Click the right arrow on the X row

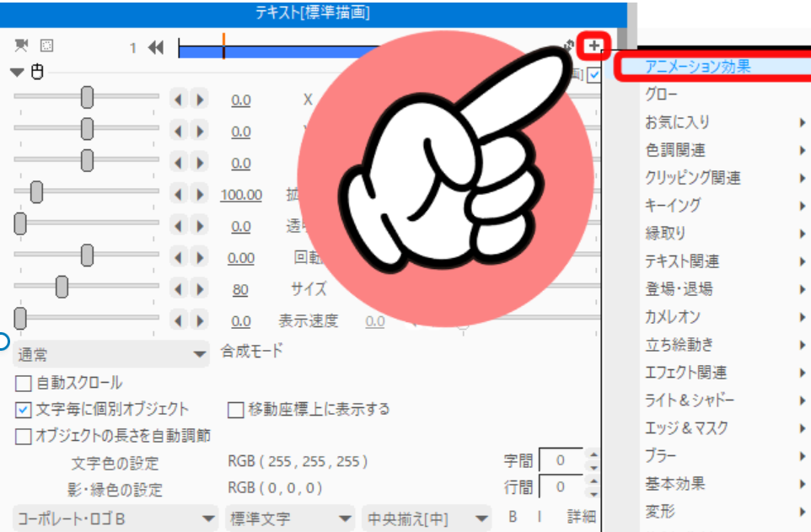(x=199, y=99)
